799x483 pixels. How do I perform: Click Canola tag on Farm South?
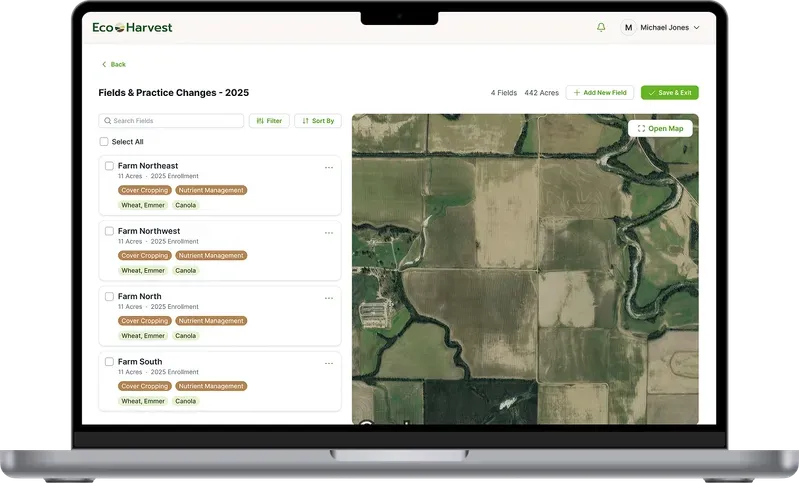(185, 400)
